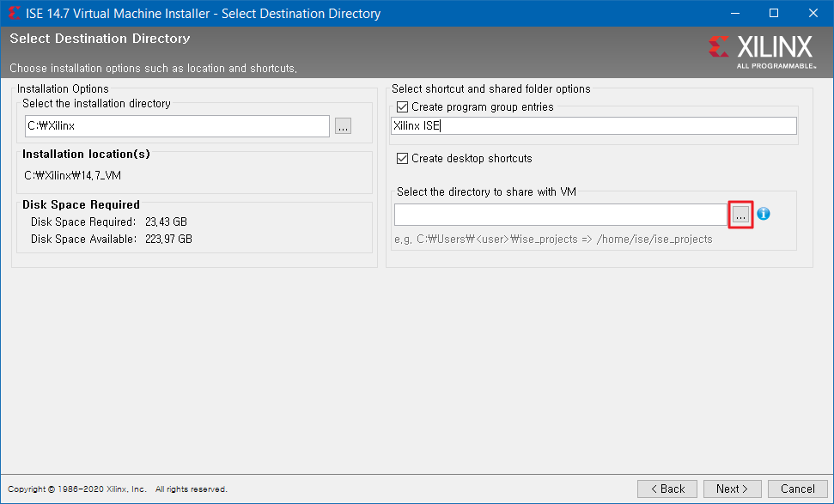Click the ise_projects example path hint
Viewport: 834px width, 504px height.
click(x=553, y=240)
